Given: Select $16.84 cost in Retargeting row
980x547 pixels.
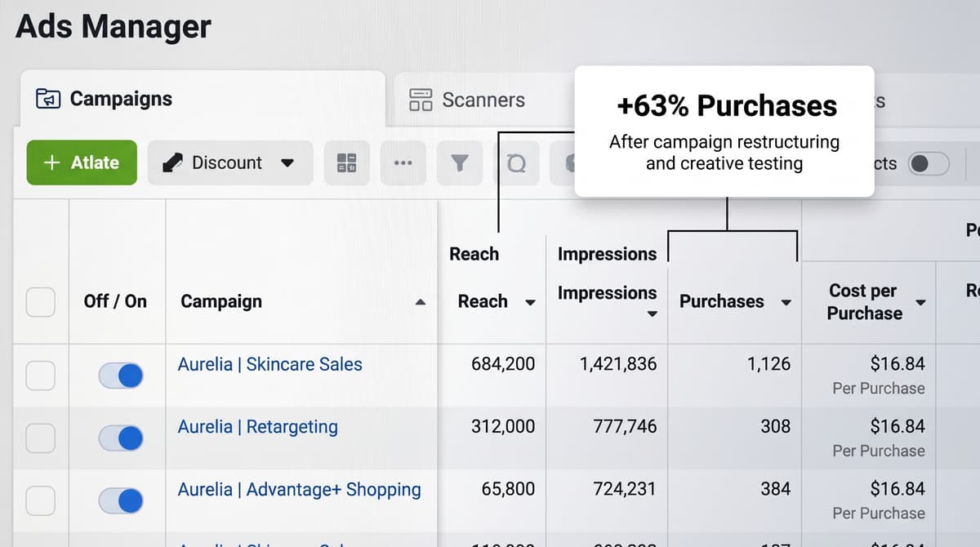Looking at the screenshot, I should point(898,426).
